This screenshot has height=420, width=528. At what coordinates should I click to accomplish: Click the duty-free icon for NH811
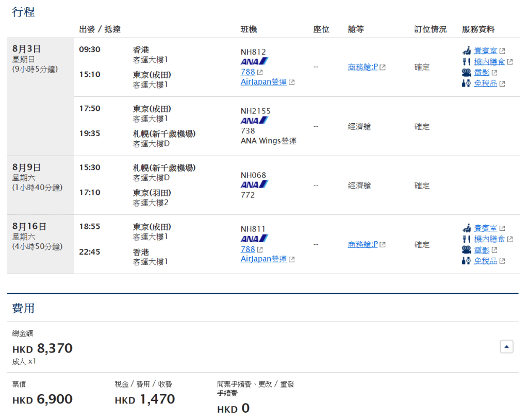coord(466,261)
